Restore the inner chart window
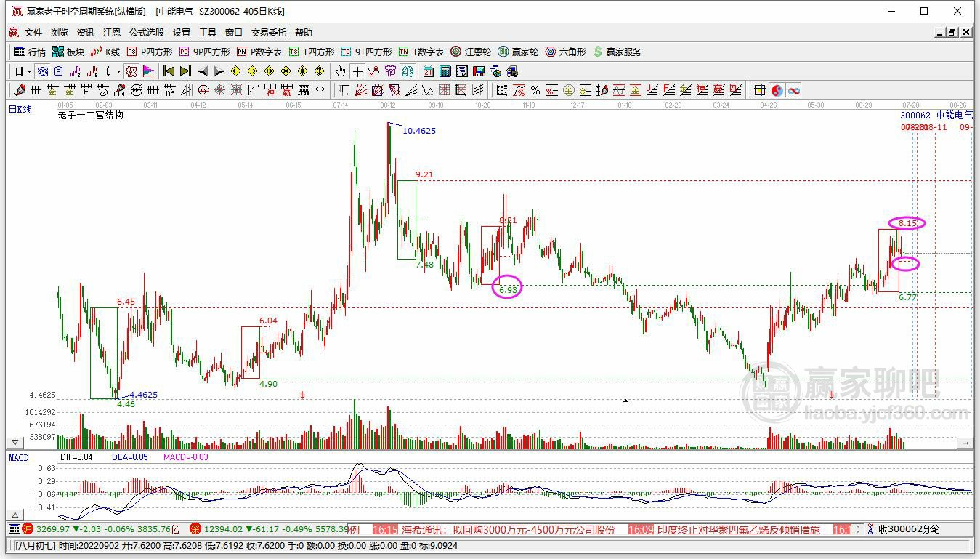Image resolution: width=980 pixels, height=559 pixels. pos(952,33)
